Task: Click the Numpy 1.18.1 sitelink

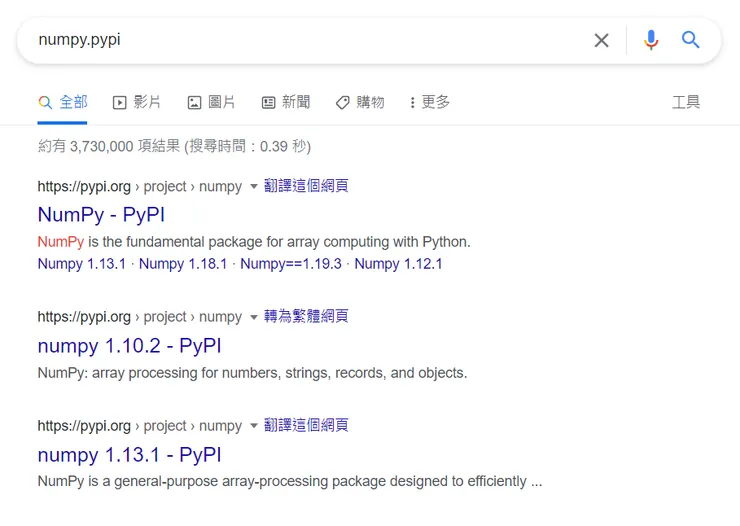Action: pyautogui.click(x=183, y=264)
